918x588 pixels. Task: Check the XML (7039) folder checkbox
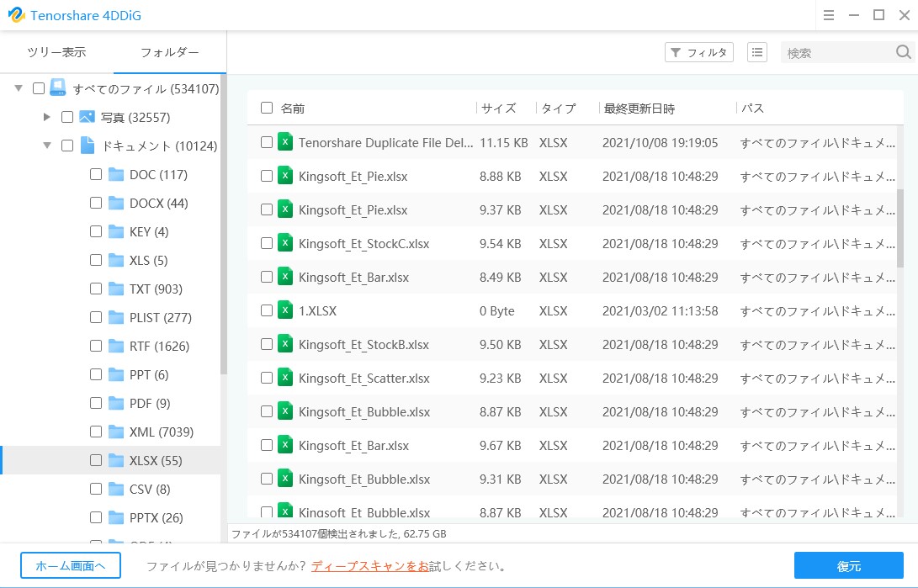pos(96,432)
